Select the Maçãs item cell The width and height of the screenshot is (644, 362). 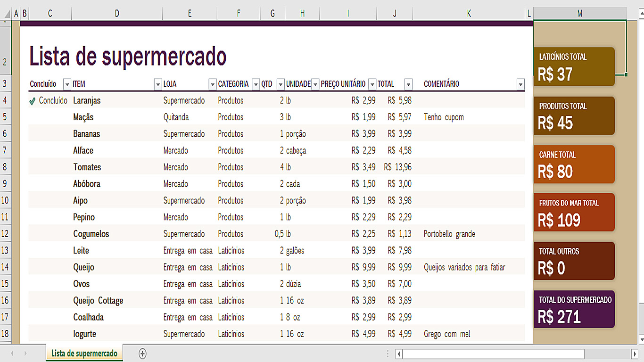tap(117, 117)
